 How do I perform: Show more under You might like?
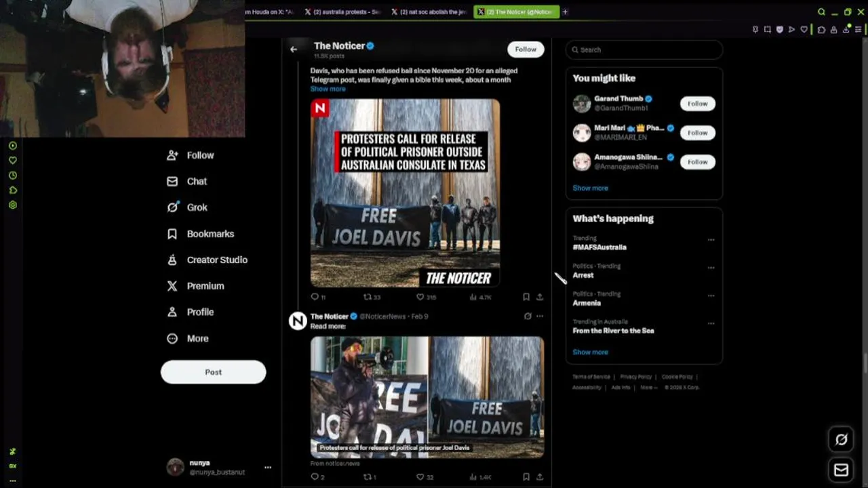click(591, 188)
